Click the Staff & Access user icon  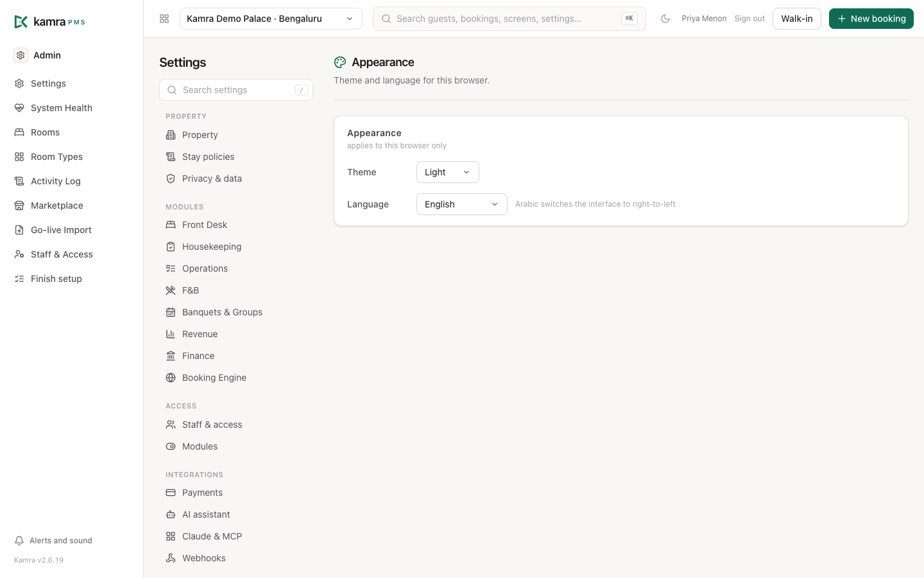pos(19,254)
